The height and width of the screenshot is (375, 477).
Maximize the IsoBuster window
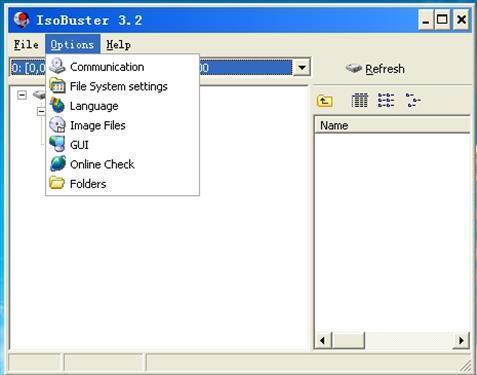[x=442, y=20]
